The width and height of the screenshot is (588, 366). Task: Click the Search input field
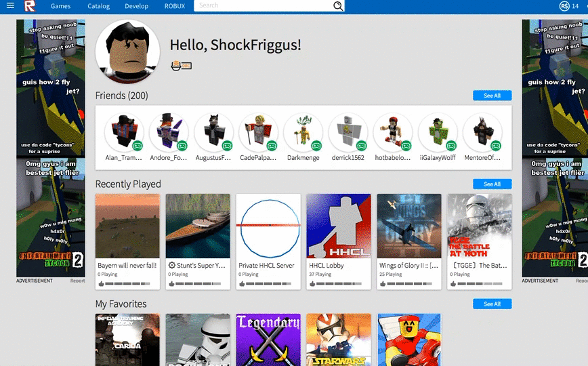click(264, 5)
